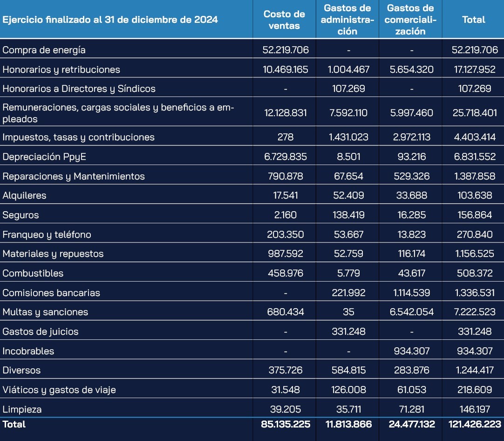Select the 'Multas y sanciones' row label
The width and height of the screenshot is (504, 441).
point(45,312)
